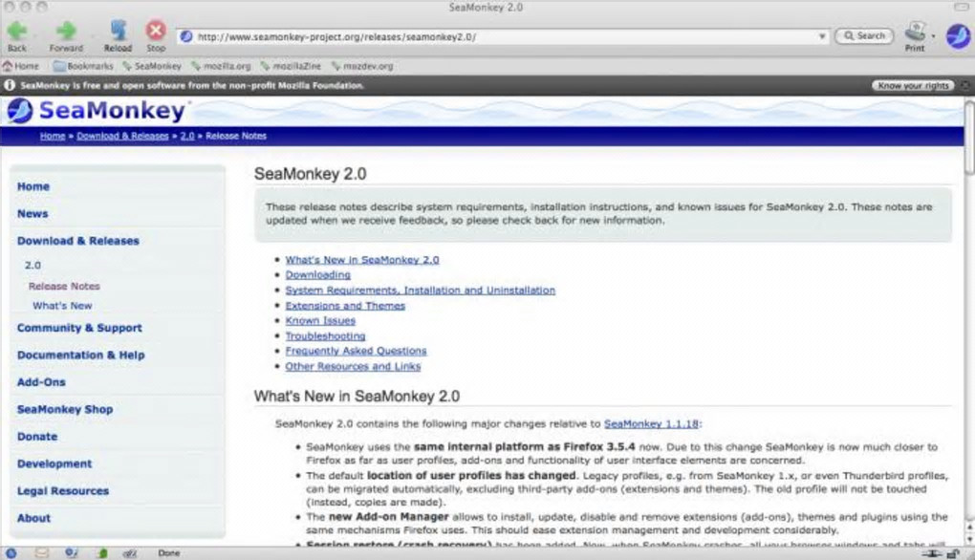Click the Know your rights button
The height and width of the screenshot is (560, 975).
(913, 86)
